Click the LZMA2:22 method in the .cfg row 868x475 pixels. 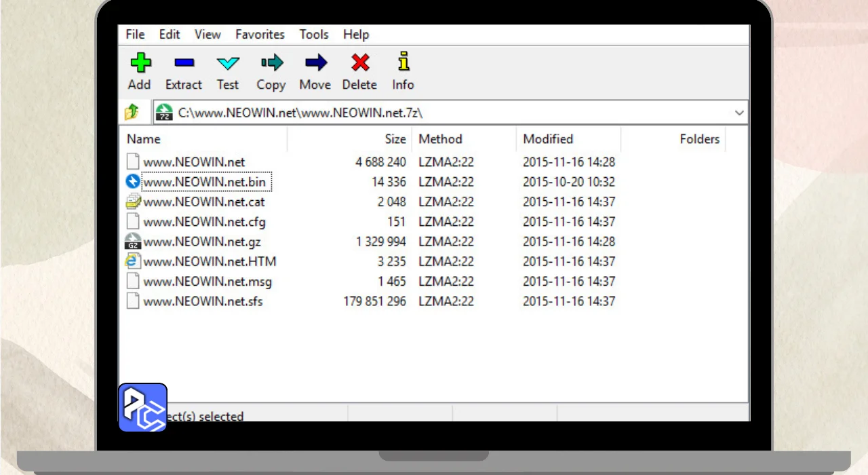(x=446, y=221)
